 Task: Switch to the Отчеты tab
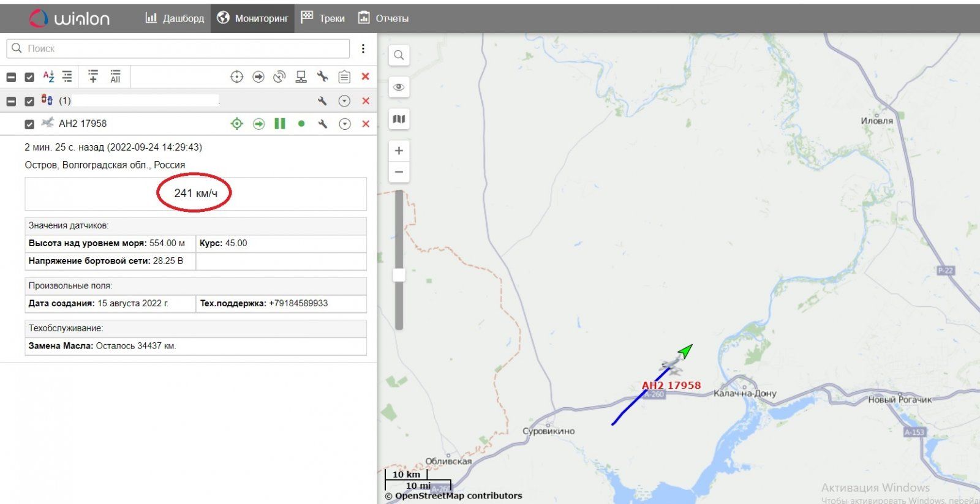click(x=383, y=18)
